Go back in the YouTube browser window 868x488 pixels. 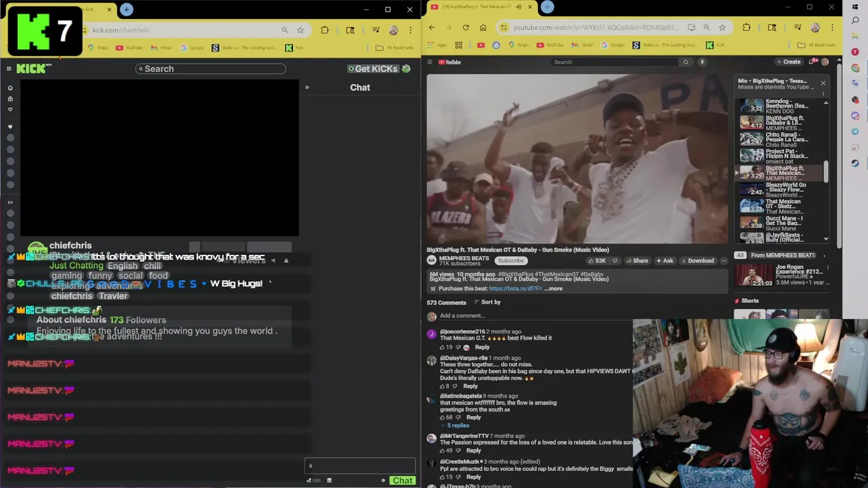coord(432,27)
